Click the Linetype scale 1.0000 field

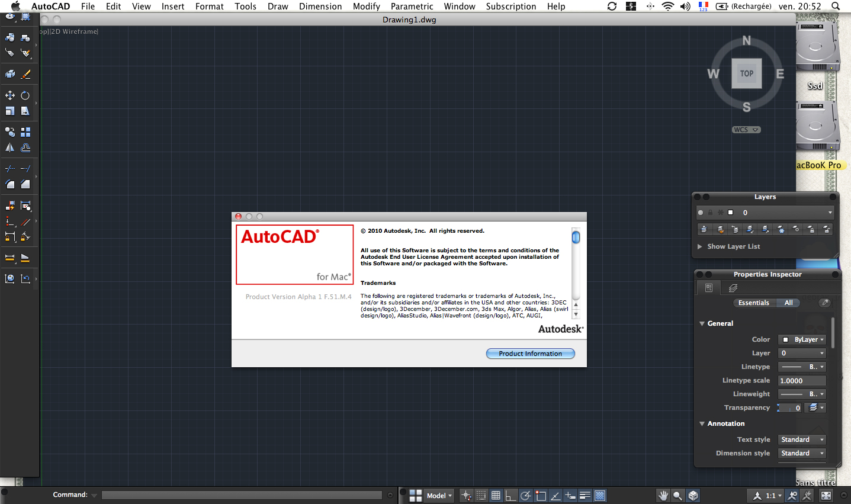pyautogui.click(x=802, y=380)
